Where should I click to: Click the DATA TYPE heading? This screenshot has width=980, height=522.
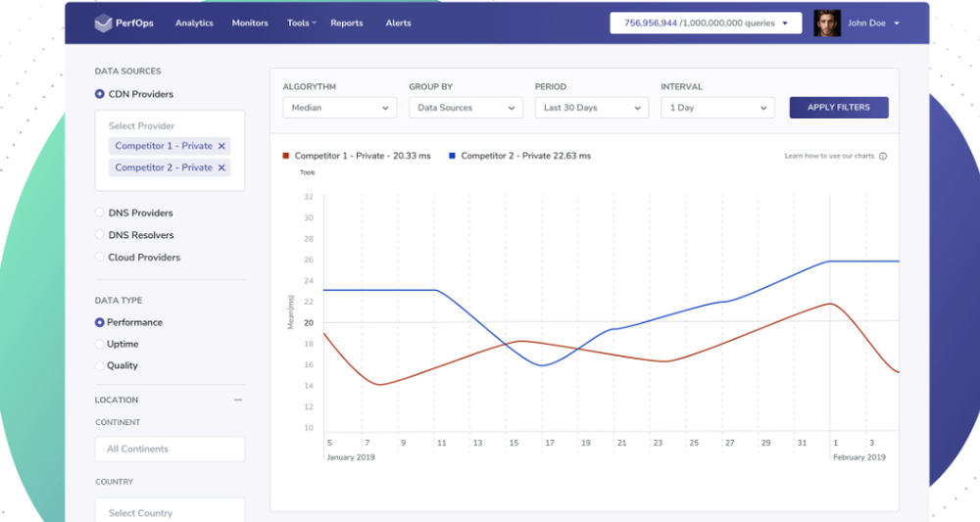point(119,301)
